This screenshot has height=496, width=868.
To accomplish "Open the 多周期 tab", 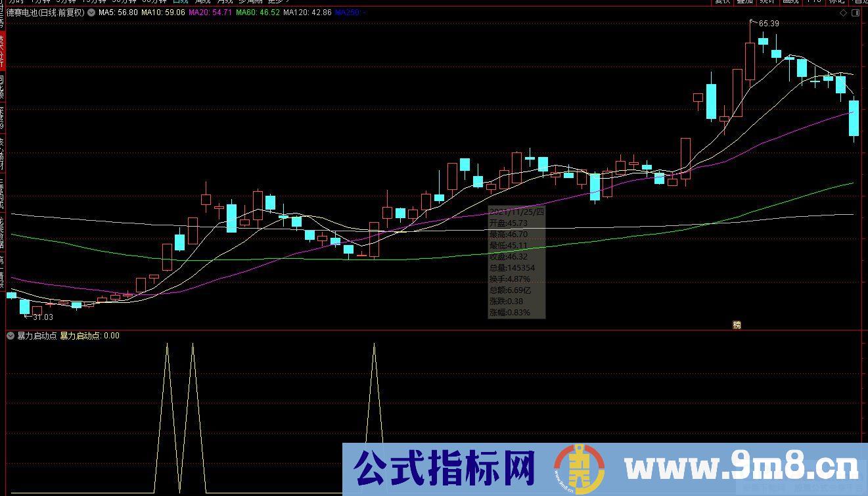I will [252, 2].
